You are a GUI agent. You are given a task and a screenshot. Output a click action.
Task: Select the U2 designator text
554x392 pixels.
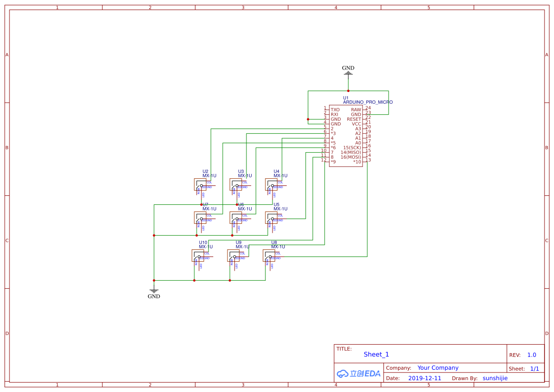pos(205,172)
